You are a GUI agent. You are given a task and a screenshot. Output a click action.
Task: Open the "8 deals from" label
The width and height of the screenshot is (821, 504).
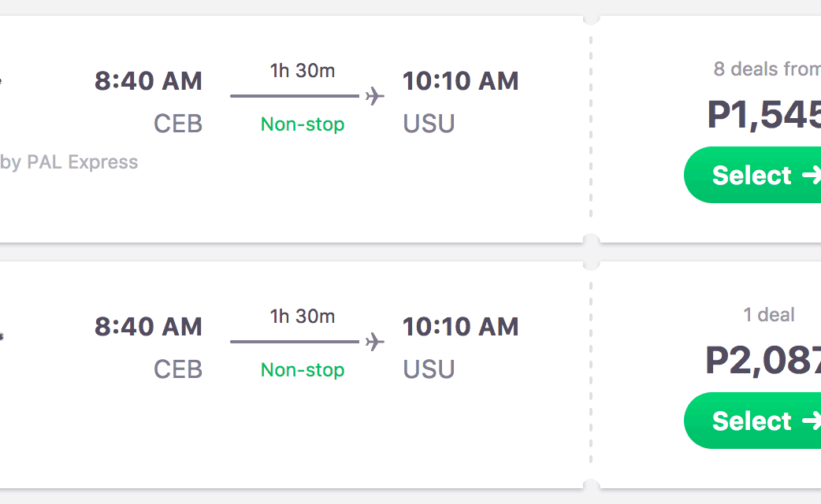click(766, 69)
